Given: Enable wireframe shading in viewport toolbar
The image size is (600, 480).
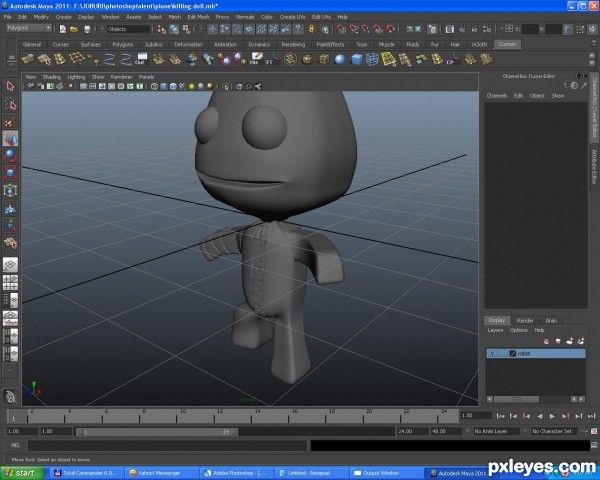Looking at the screenshot, I should point(154,87).
